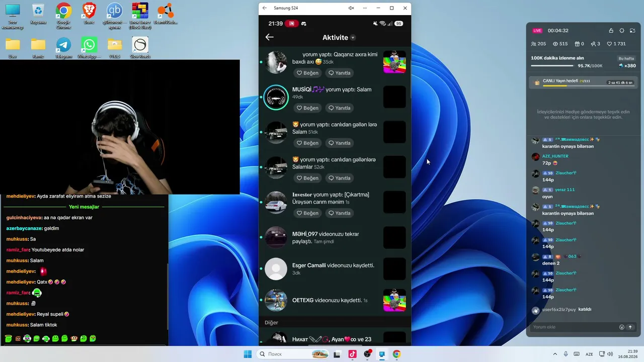The width and height of the screenshot is (644, 362).
Task: Show hidden system tray icons
Action: click(x=555, y=354)
